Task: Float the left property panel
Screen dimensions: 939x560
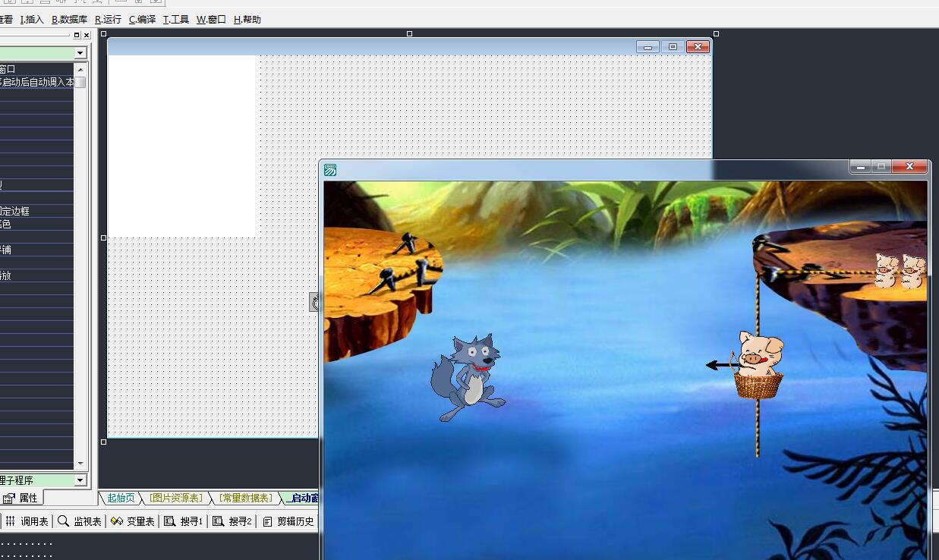Action: click(x=77, y=35)
